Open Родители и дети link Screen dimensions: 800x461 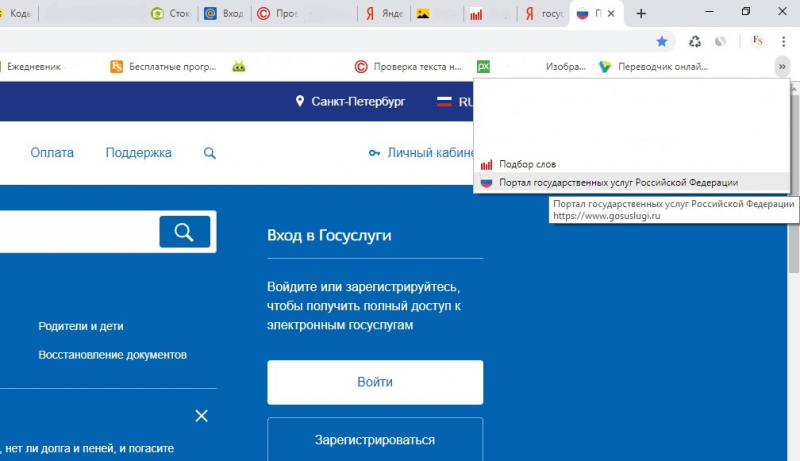tap(81, 326)
